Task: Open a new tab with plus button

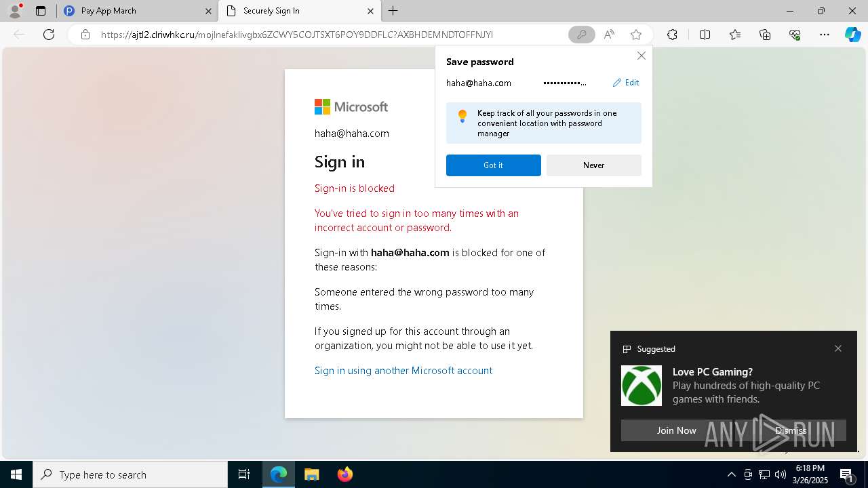Action: pyautogui.click(x=393, y=11)
